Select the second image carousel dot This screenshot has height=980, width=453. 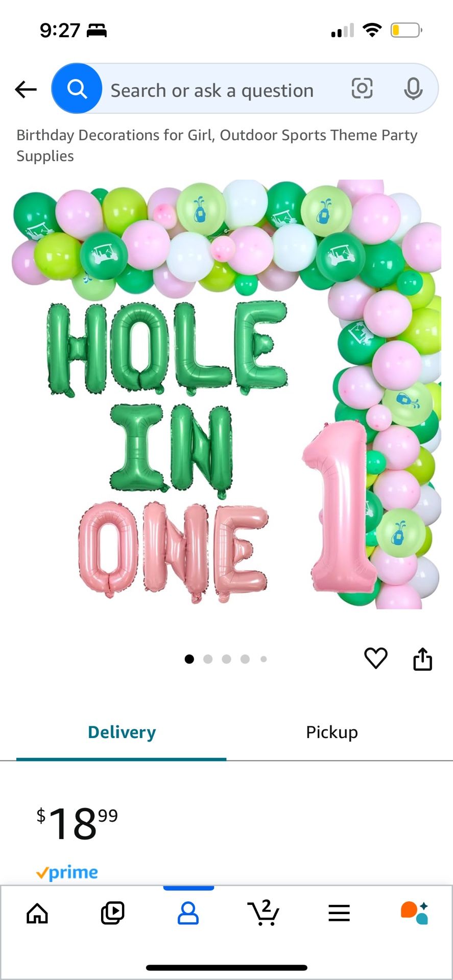[x=208, y=659]
